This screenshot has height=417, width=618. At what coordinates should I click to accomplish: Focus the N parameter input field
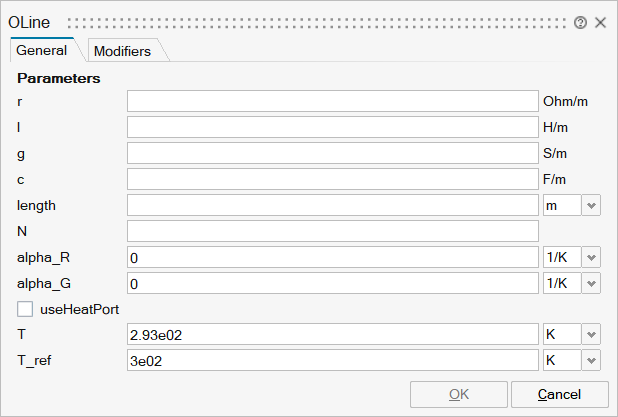click(x=333, y=231)
